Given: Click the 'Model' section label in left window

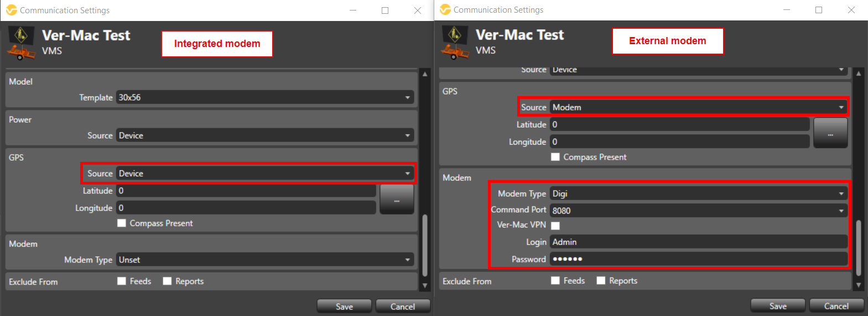Looking at the screenshot, I should pos(20,81).
